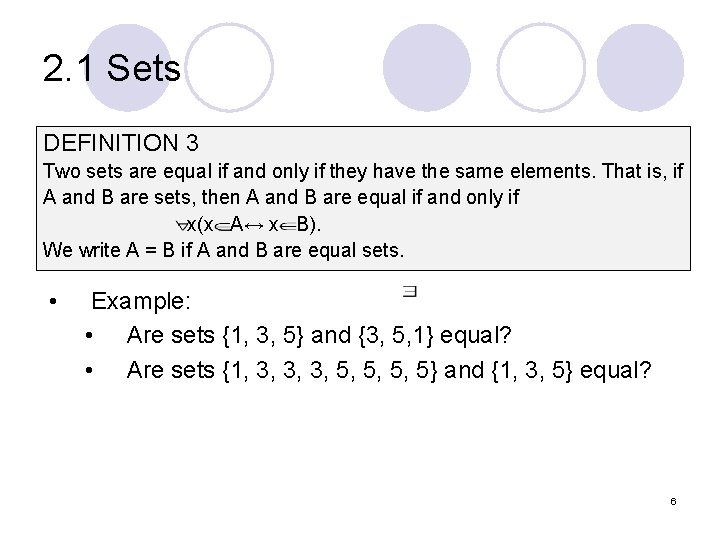Click the "2.1 Sets" slide title
Image resolution: width=720 pixels, height=540 pixels.
click(x=112, y=70)
